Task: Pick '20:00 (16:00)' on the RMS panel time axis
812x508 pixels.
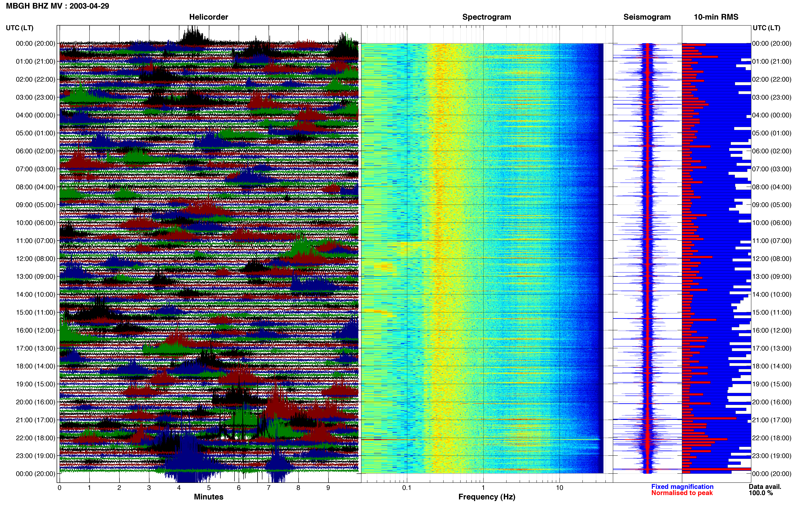Action: (772, 402)
